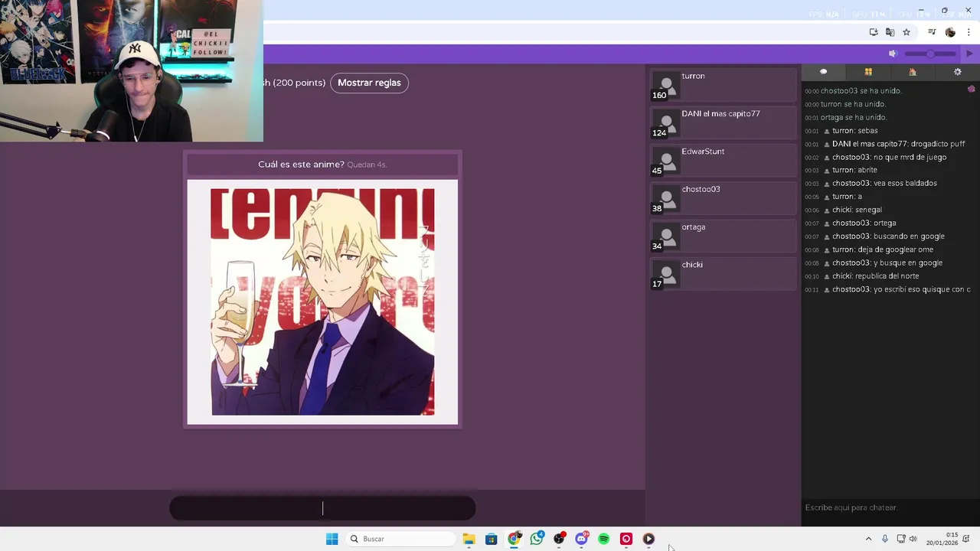980x551 pixels.
Task: Mute the game sound with the speaker icon
Action: pos(892,54)
